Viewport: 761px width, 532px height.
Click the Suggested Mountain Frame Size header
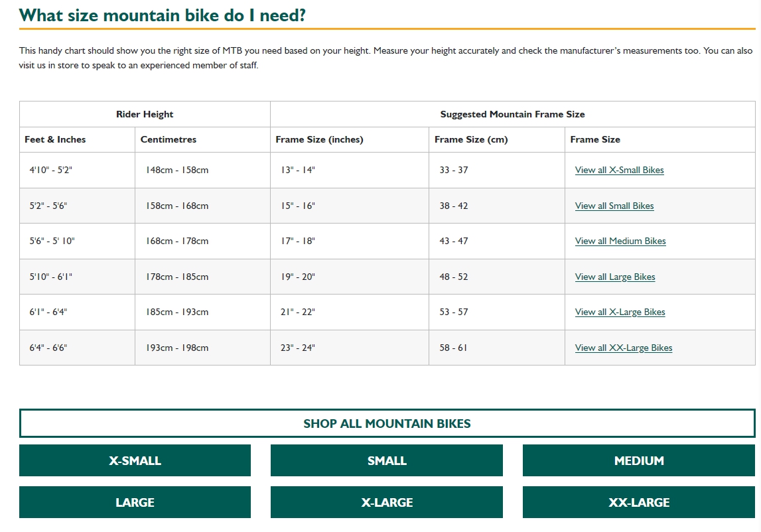[x=512, y=114]
